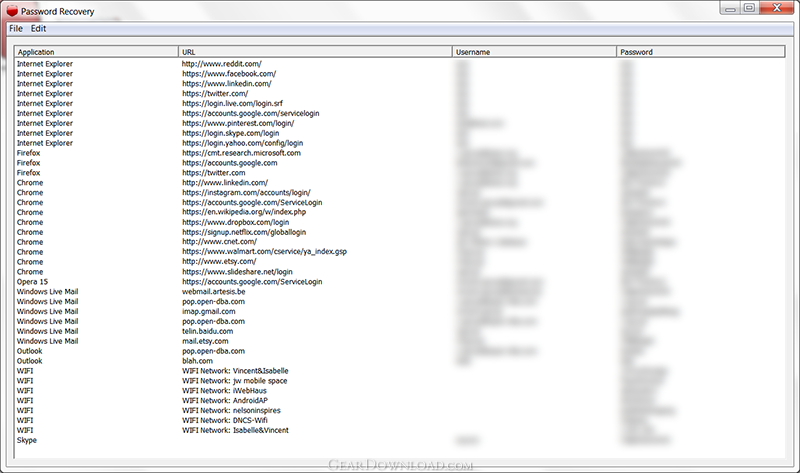Sort by the Password column header
800x473 pixels.
[701, 52]
